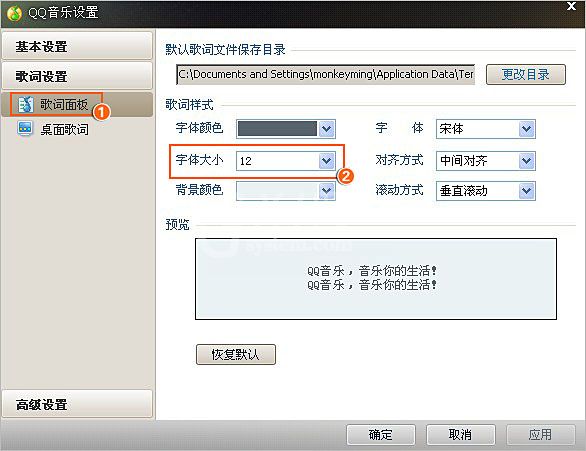Image resolution: width=586 pixels, height=451 pixels.
Task: Click the 字体大小 label
Action: click(x=200, y=160)
